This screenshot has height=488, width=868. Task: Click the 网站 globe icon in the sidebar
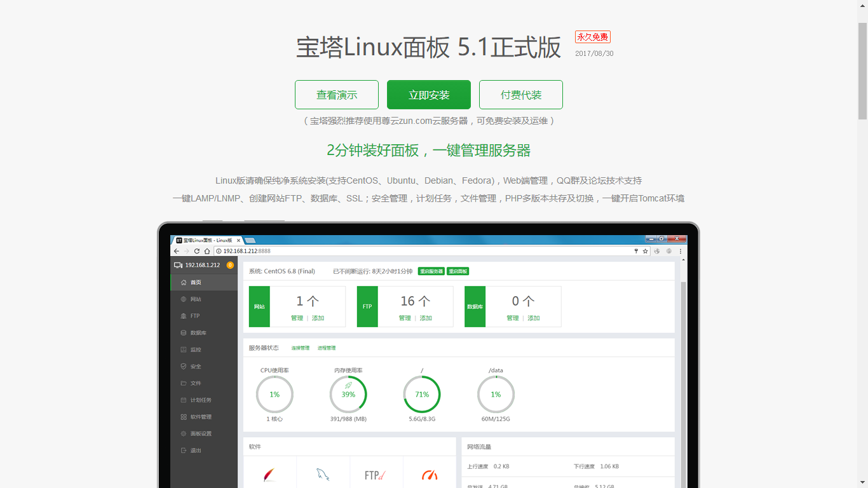point(184,299)
